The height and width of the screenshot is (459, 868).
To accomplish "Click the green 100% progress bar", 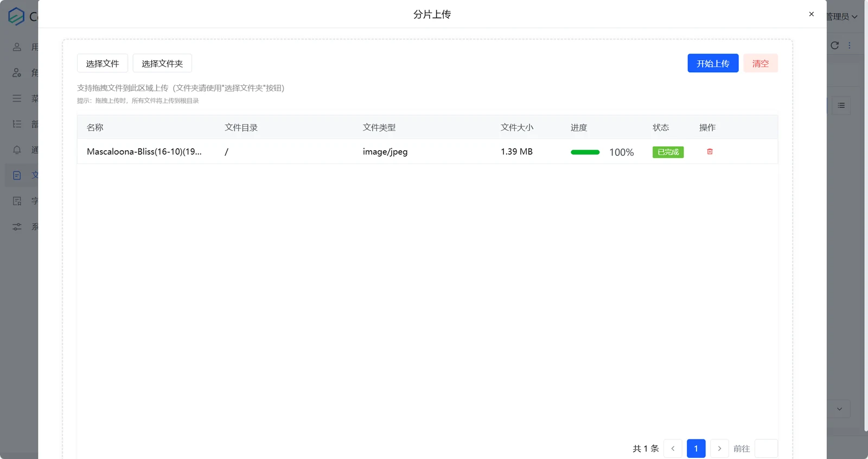I will click(x=585, y=152).
